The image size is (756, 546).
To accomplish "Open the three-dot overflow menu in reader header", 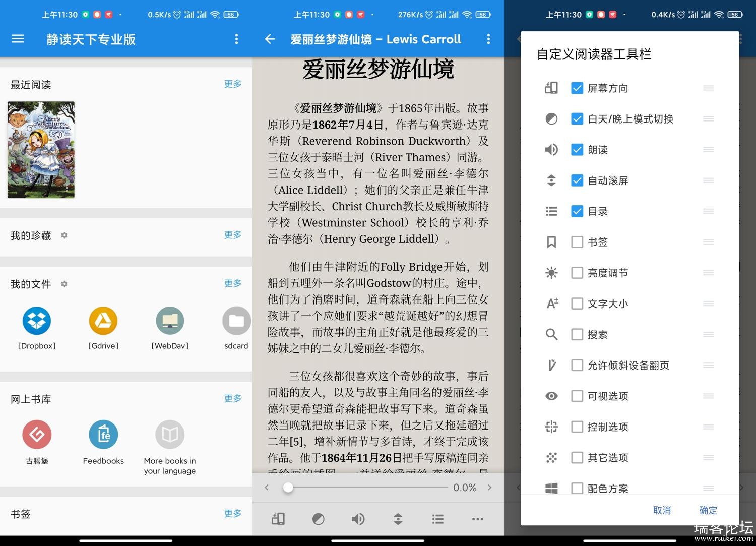I will point(488,39).
